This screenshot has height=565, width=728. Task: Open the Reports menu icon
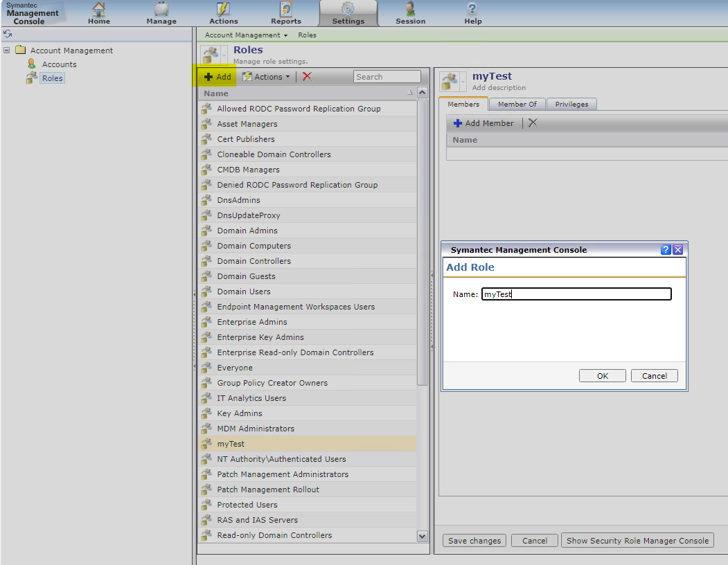pos(285,10)
